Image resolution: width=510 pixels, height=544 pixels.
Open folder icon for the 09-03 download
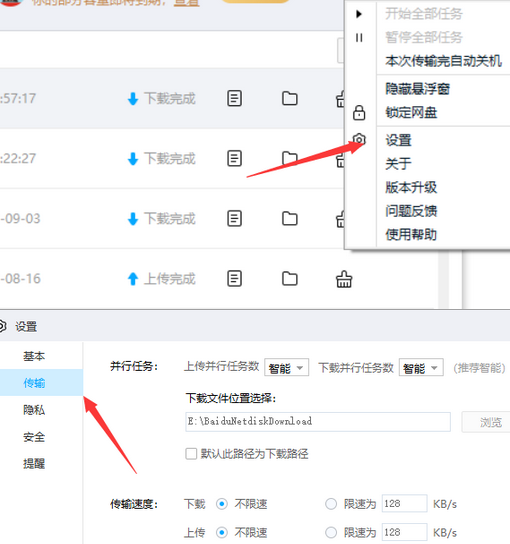[x=290, y=219]
